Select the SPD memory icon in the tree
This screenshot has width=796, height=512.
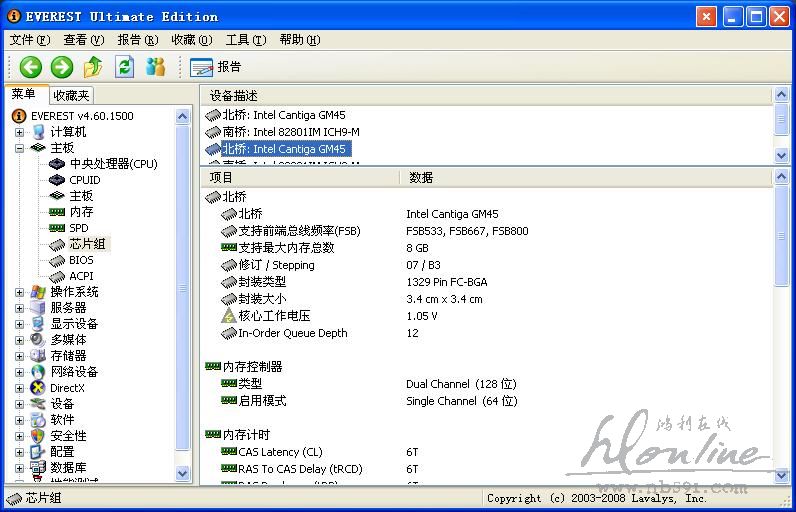57,228
